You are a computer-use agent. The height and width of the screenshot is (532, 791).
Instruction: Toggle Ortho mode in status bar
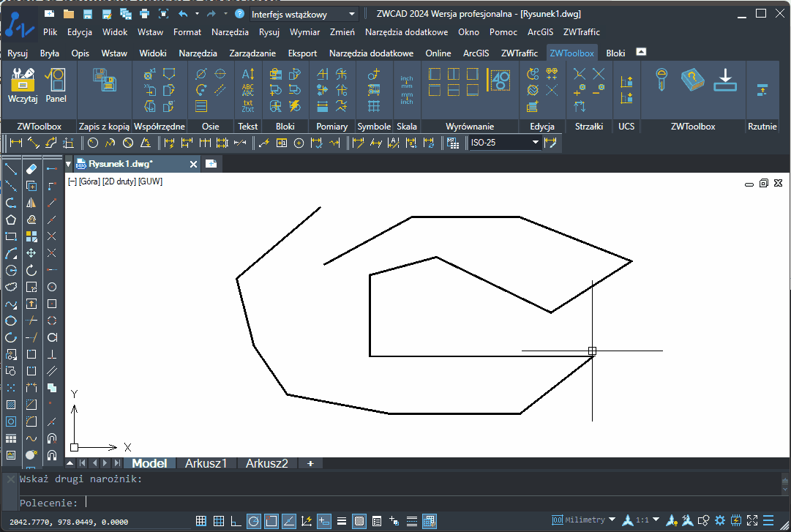(x=236, y=521)
